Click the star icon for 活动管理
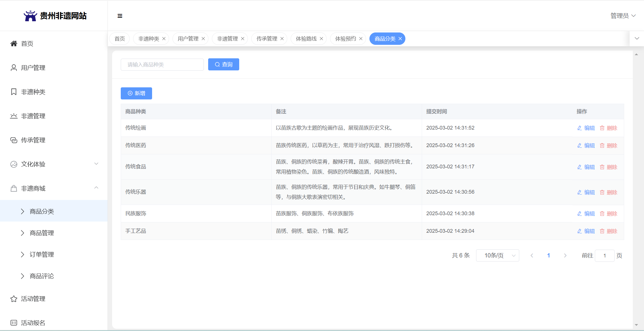 (14, 299)
